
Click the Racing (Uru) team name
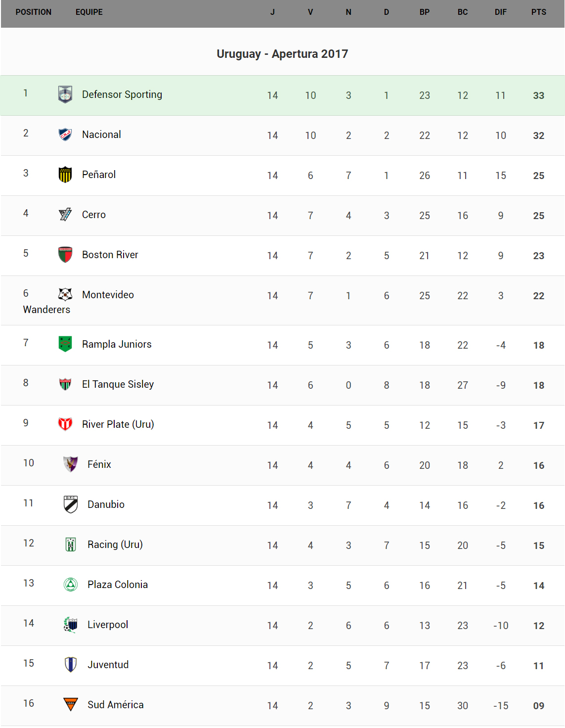pyautogui.click(x=115, y=545)
